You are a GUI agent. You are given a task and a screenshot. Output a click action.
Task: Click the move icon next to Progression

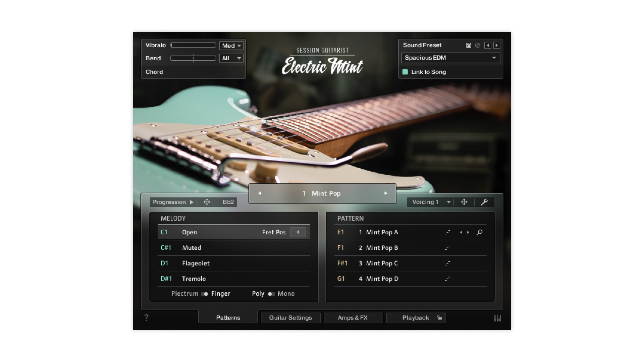click(207, 202)
